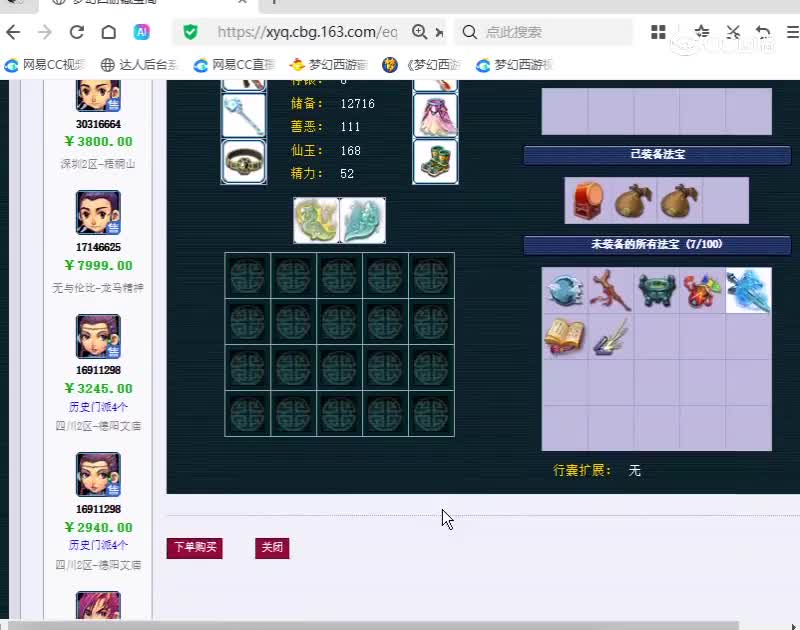The width and height of the screenshot is (800, 630).
Task: Click the 行囊扩展 label
Action: 582,470
